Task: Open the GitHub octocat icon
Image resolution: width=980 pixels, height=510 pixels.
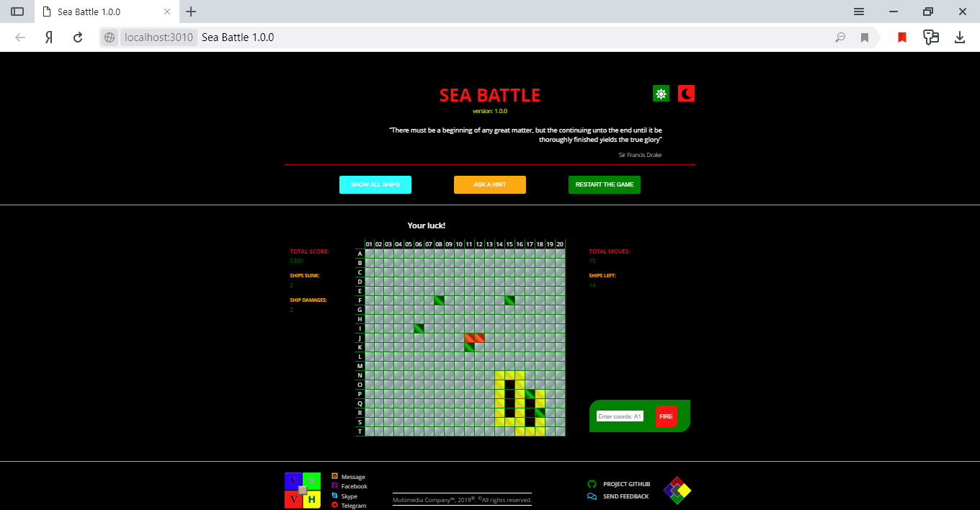Action: click(x=592, y=484)
